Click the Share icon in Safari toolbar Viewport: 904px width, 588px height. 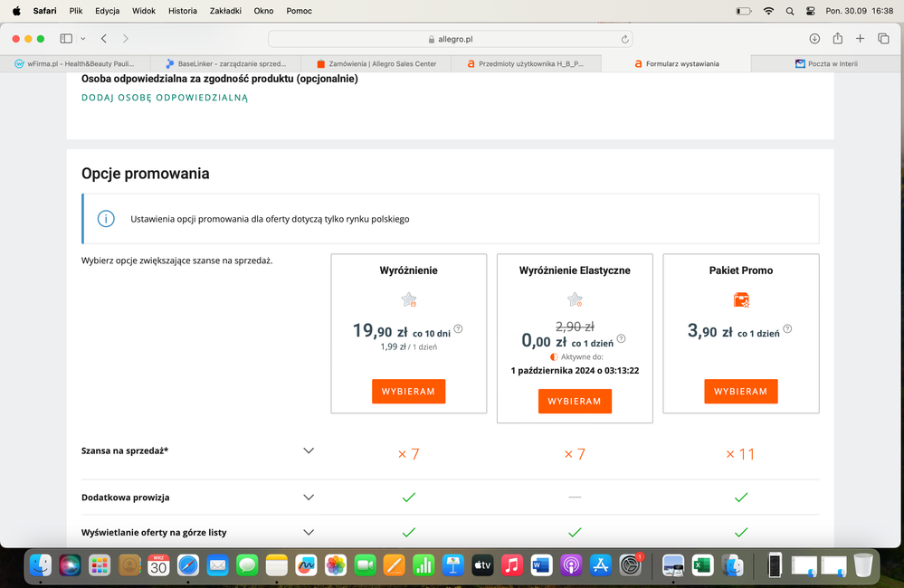[837, 39]
